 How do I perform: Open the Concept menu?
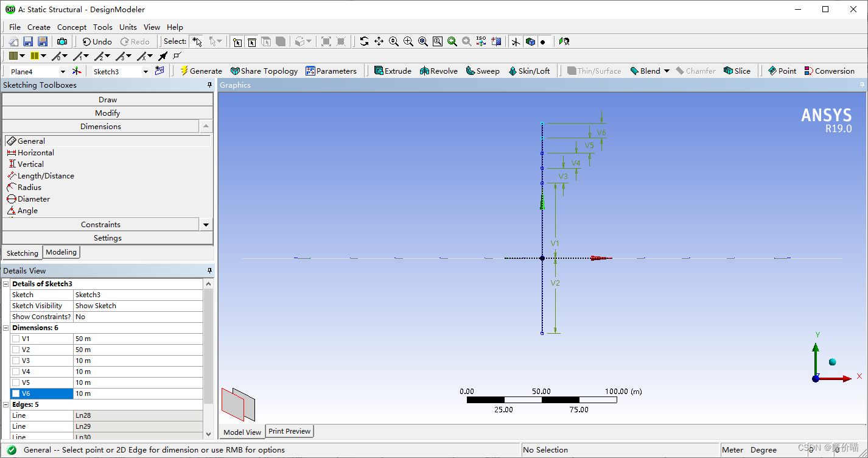[72, 27]
